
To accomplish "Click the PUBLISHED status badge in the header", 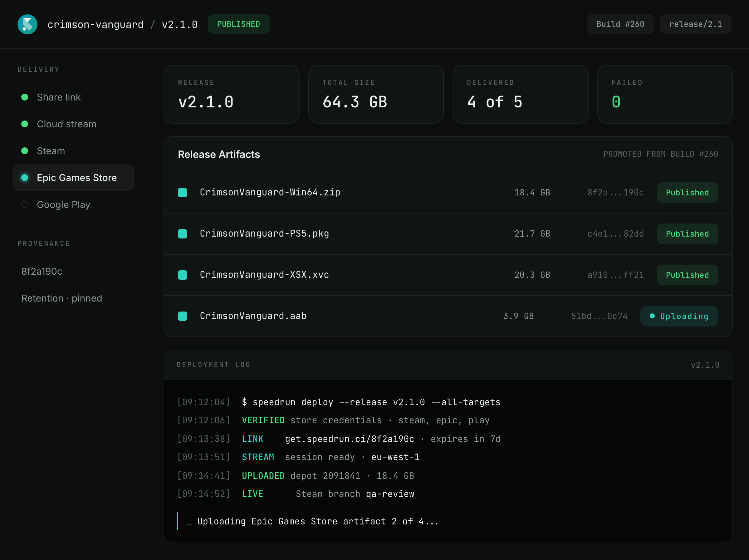I will pos(238,24).
